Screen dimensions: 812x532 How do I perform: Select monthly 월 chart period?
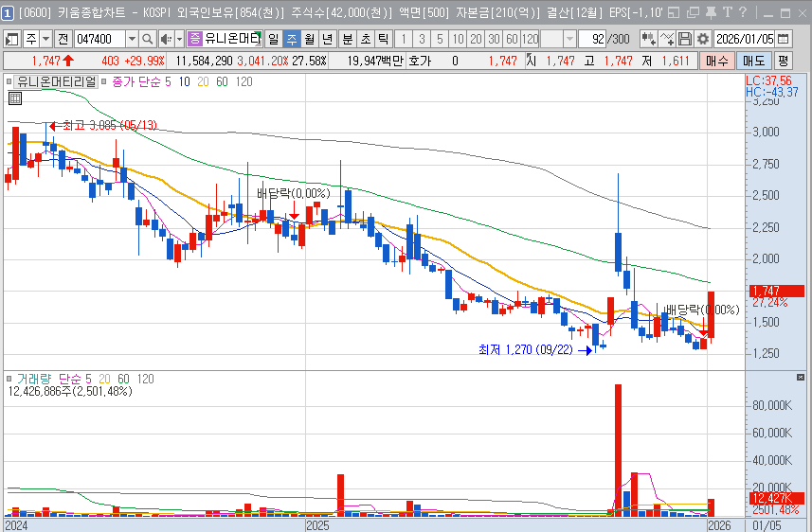310,39
